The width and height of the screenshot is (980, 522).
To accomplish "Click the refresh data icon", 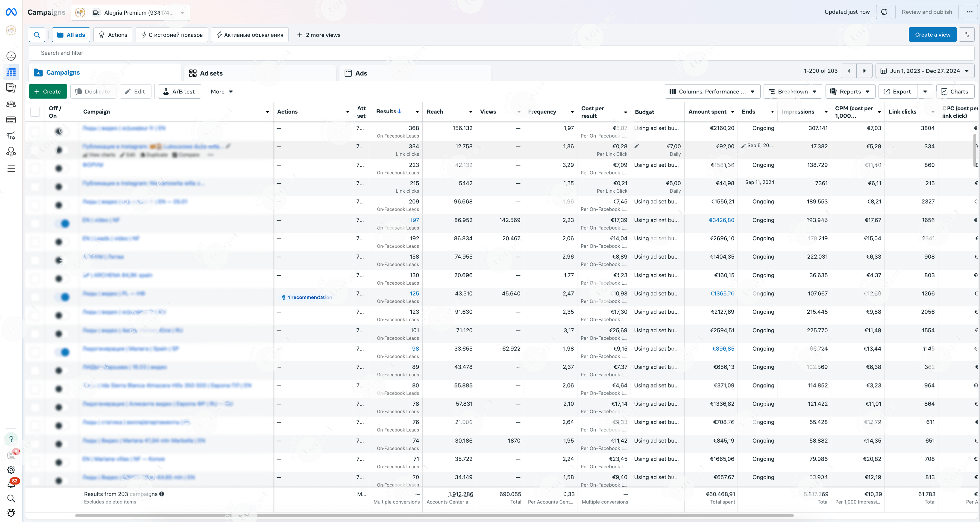I will click(x=884, y=12).
